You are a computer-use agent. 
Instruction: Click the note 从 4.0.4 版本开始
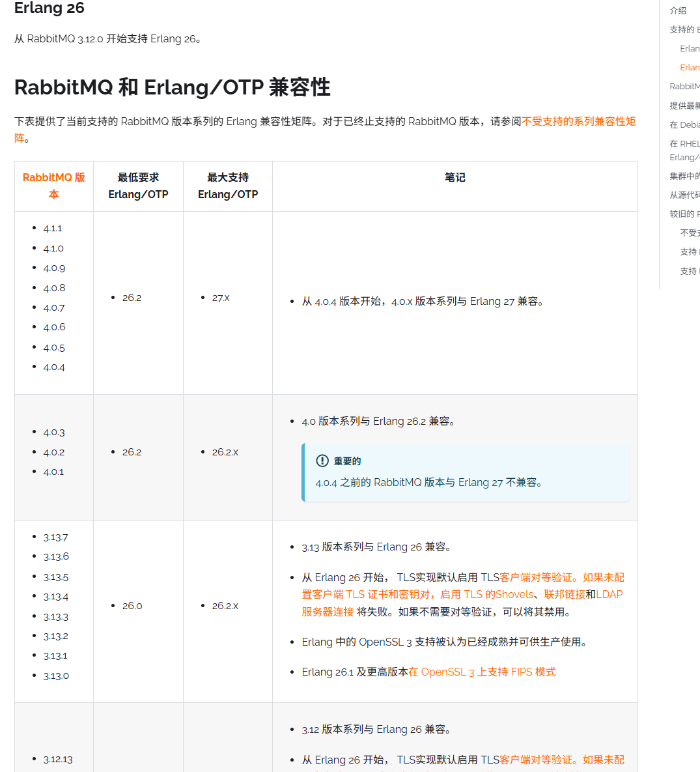coord(423,302)
